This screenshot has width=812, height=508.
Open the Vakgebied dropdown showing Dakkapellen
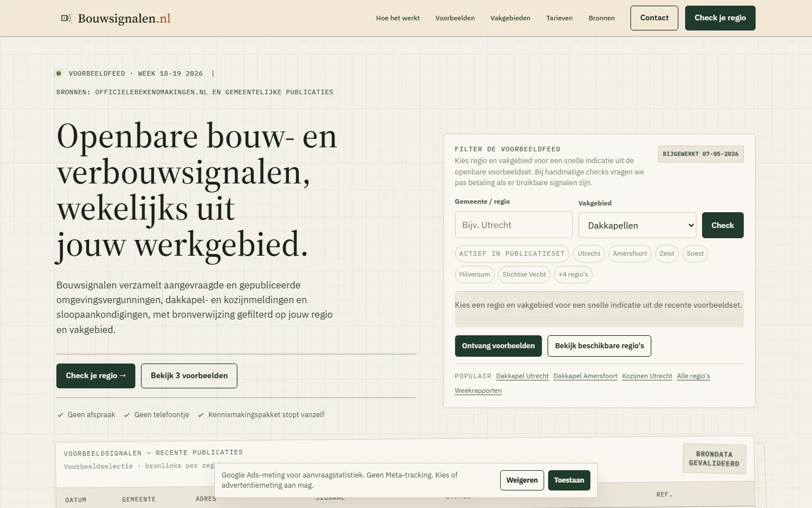637,225
